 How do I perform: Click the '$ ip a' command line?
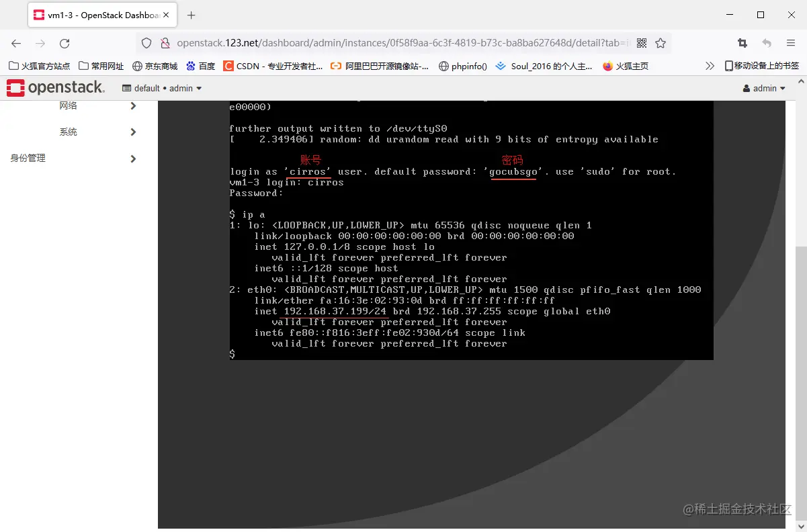(247, 214)
